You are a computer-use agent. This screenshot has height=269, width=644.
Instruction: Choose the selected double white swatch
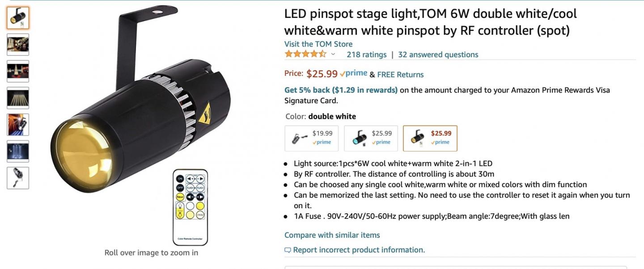[x=430, y=138]
